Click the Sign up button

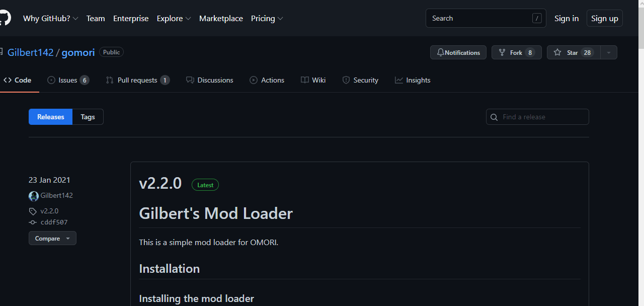tap(605, 18)
